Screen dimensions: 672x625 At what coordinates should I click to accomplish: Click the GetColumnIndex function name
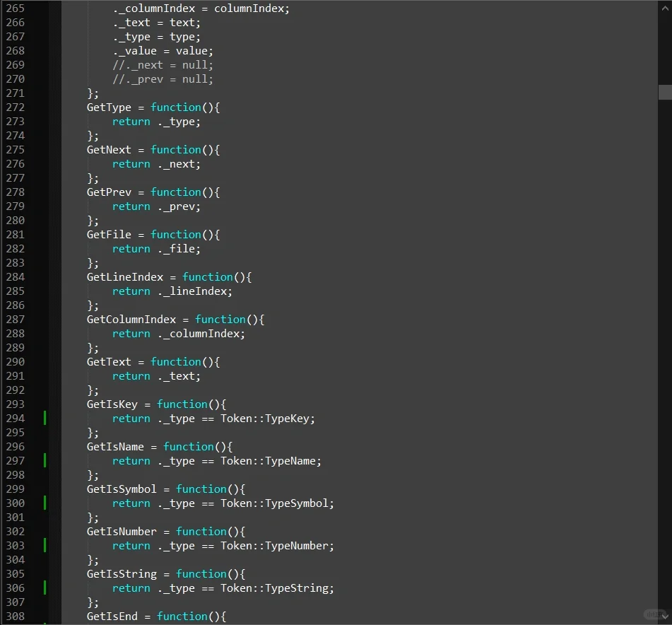(x=131, y=320)
